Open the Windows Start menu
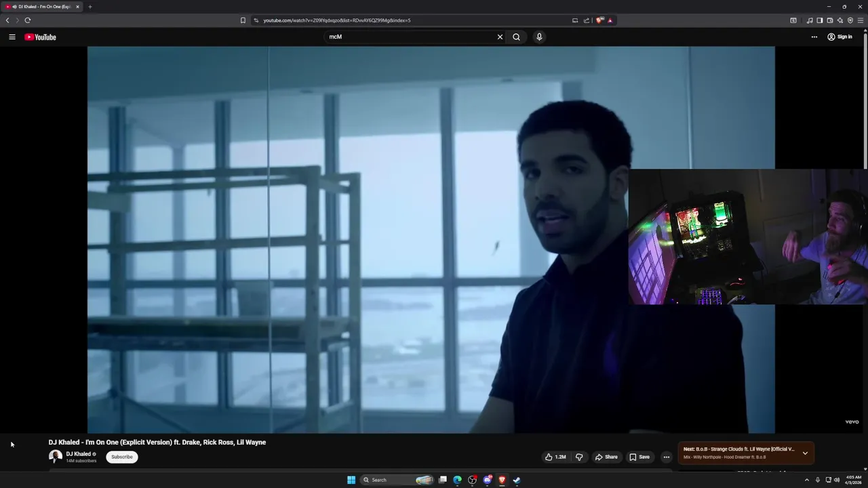This screenshot has height=488, width=868. (x=351, y=480)
